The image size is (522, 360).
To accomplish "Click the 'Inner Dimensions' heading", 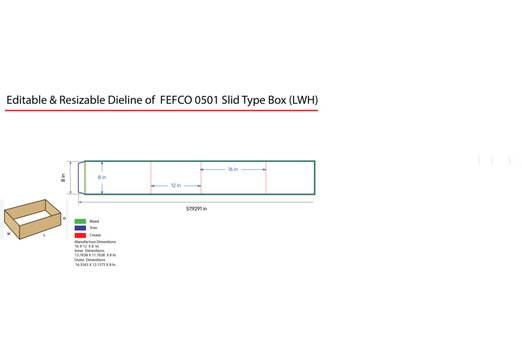I will pos(89,251).
